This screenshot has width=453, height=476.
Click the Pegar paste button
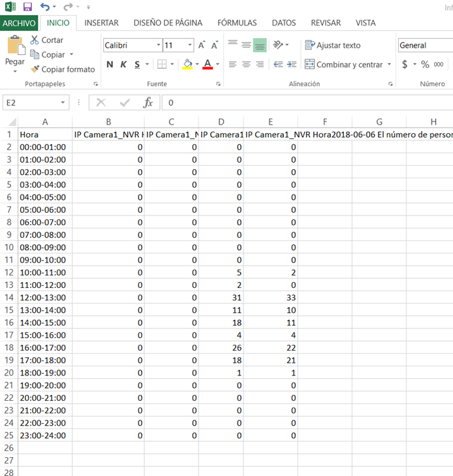click(x=14, y=54)
